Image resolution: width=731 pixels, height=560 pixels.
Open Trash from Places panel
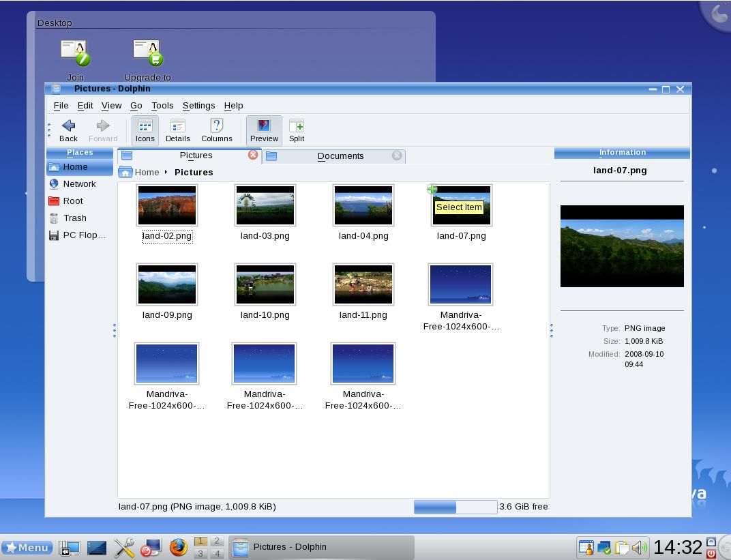74,218
